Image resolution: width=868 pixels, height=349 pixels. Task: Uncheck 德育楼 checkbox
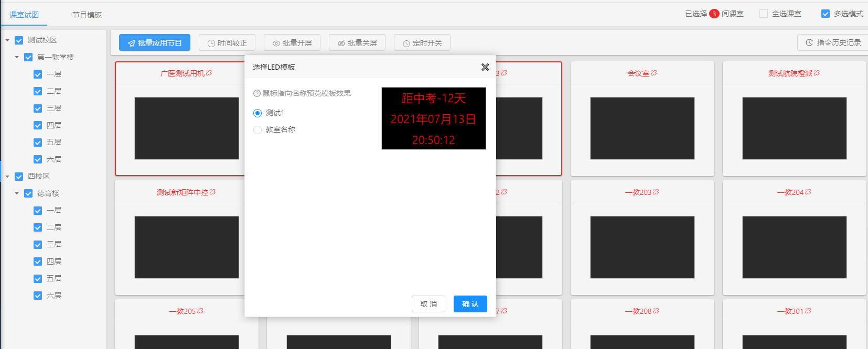(28, 193)
